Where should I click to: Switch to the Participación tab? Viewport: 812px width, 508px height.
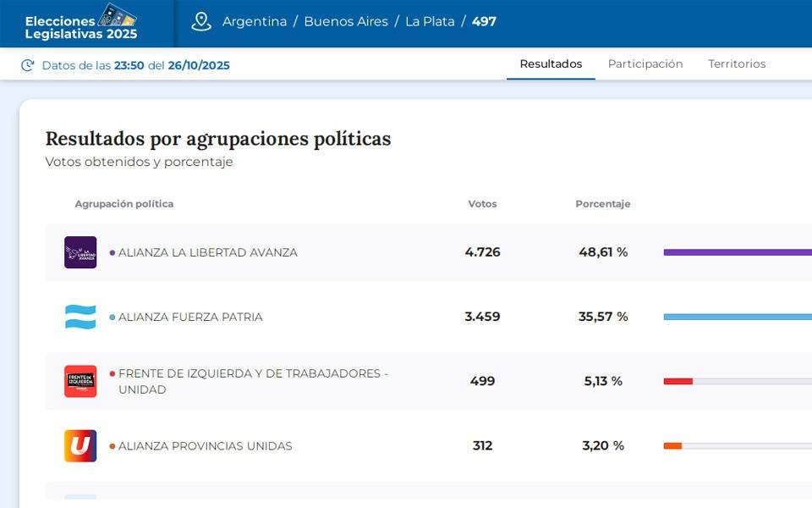(x=645, y=64)
